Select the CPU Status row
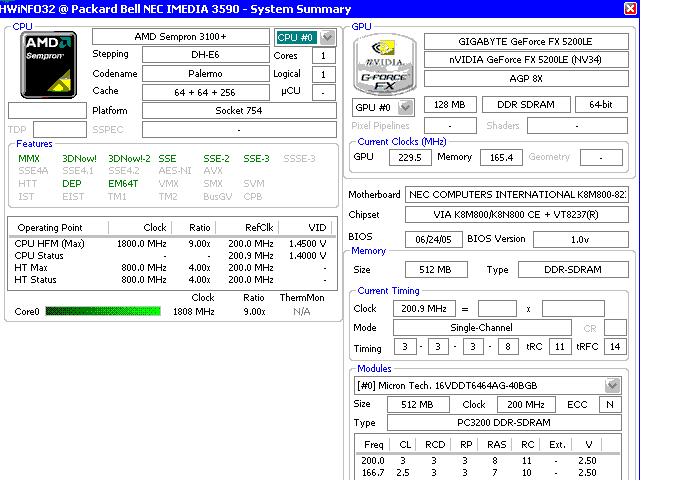The image size is (694, 486). click(172, 255)
